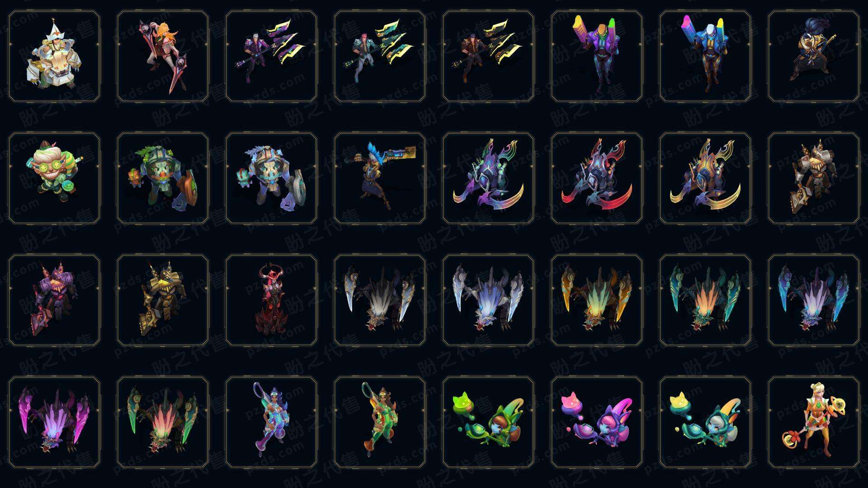
Task: Select the dark-haired samurai in gold armor
Action: pyautogui.click(x=814, y=56)
